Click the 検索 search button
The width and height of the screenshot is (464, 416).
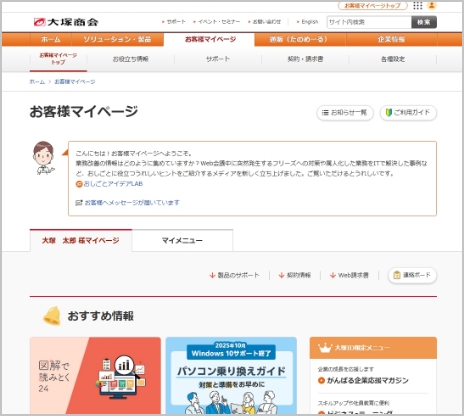(424, 22)
